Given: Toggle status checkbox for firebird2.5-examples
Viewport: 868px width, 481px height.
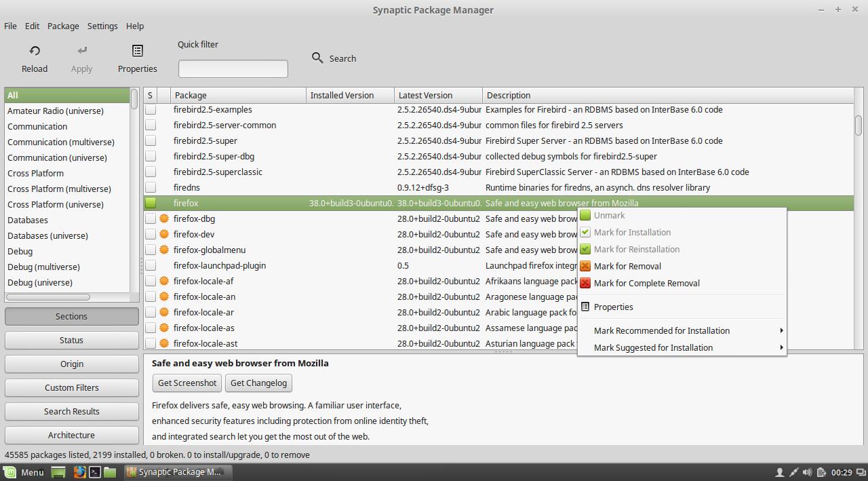Looking at the screenshot, I should (151, 109).
